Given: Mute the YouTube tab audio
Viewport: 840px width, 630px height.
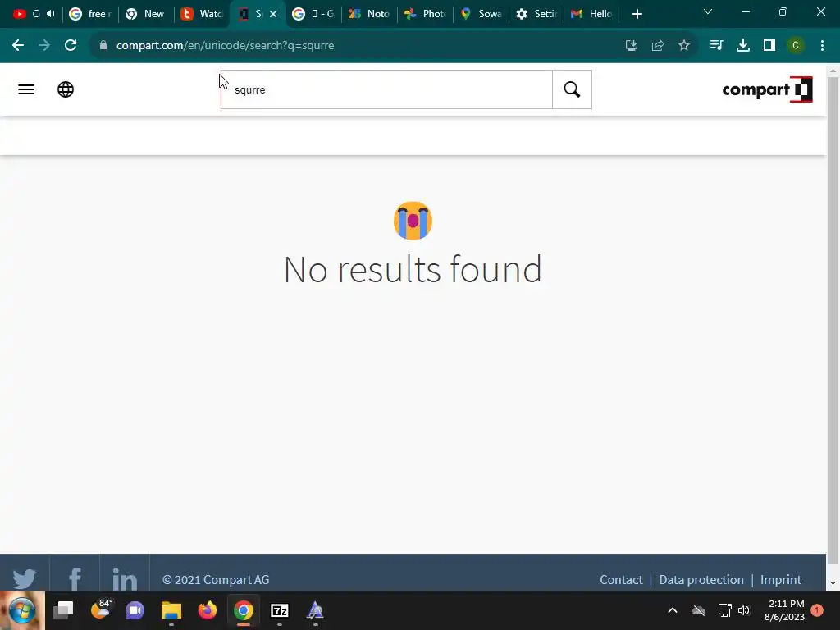Looking at the screenshot, I should pos(50,14).
